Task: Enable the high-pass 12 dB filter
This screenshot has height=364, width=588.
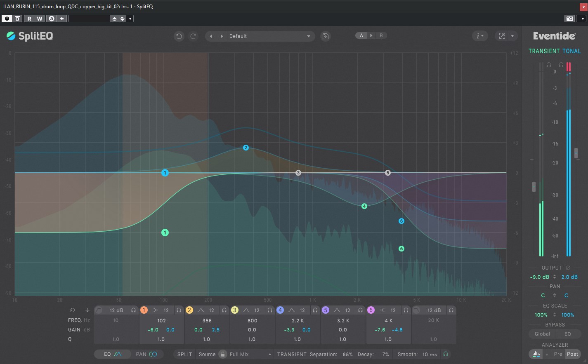Action: pyautogui.click(x=99, y=310)
